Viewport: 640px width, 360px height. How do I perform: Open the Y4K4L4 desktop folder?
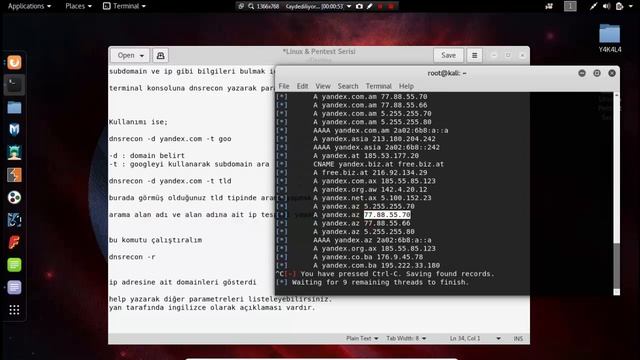(610, 38)
